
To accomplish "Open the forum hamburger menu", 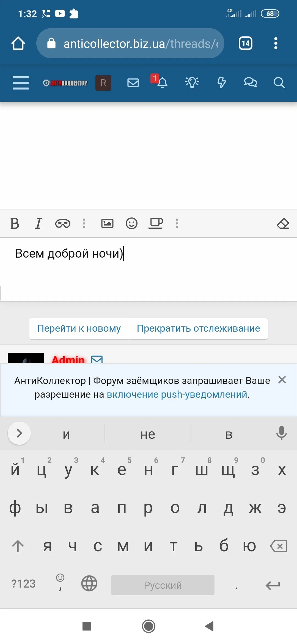I will pos(21,83).
